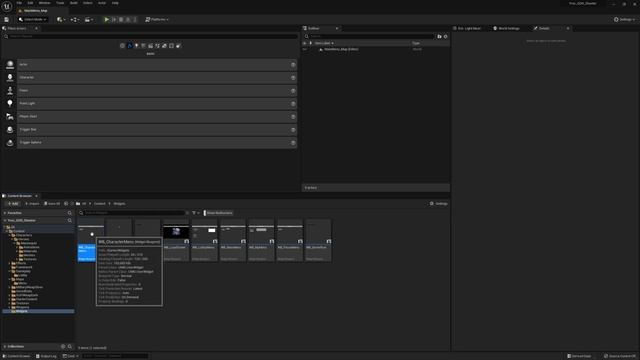Select Cinematic category icon in Place Actors
This screenshot has height=360, width=640.
tap(150, 46)
